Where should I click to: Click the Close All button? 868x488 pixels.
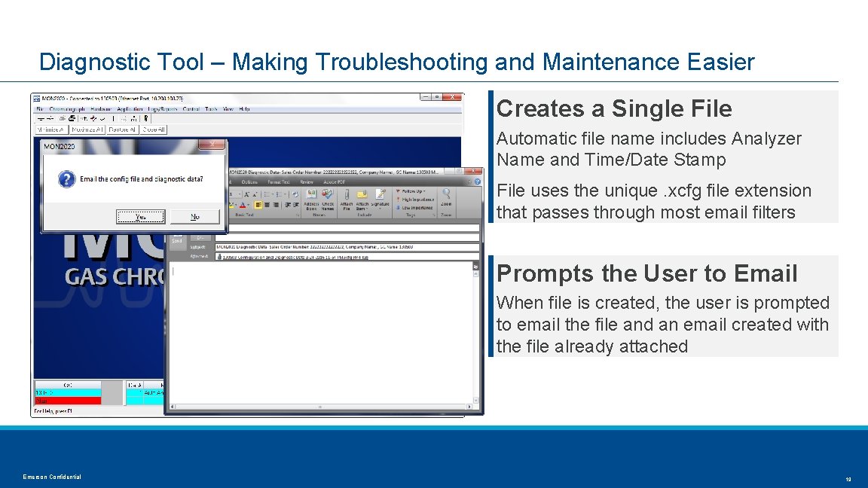(154, 130)
